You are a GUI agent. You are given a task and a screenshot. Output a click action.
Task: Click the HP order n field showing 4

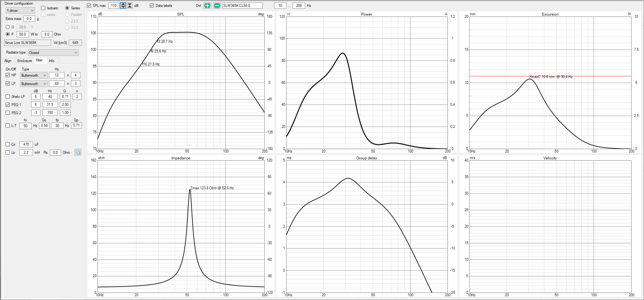click(75, 75)
